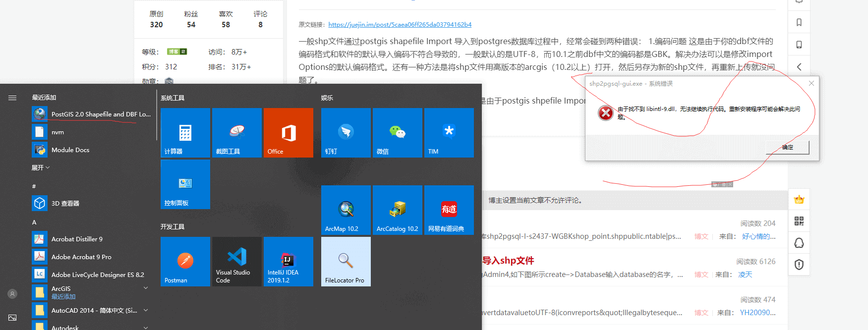Viewport: 868px width, 330px height.
Task: Launch the Visual Studio Code tile
Action: (x=236, y=261)
